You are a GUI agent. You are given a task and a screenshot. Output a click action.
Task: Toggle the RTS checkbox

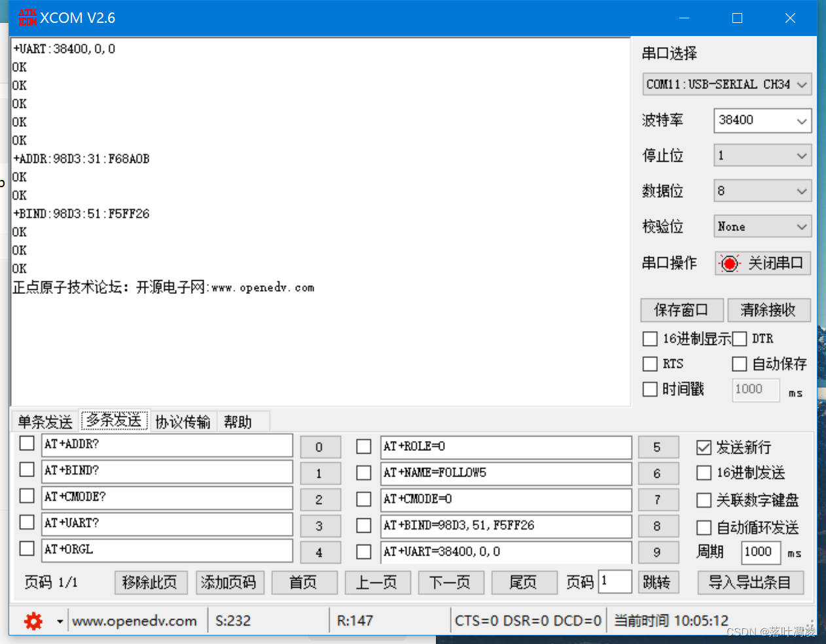[x=650, y=364]
